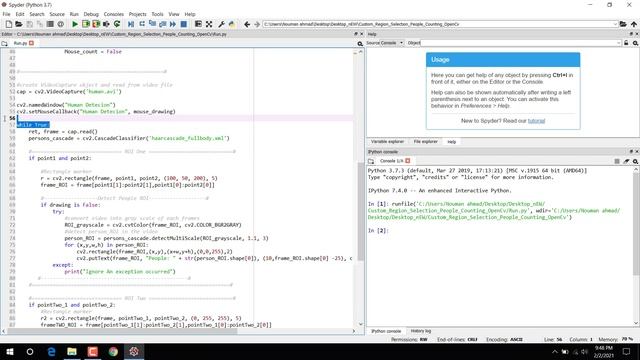Click the editor horizontal scrollbar
Viewport: 640px width, 360px height.
[x=122, y=331]
